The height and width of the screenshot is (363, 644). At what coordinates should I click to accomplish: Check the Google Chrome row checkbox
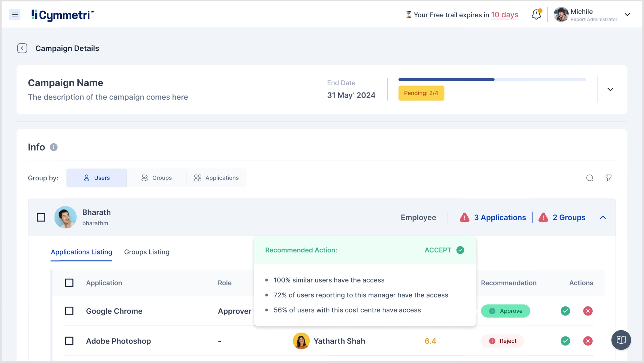tap(69, 311)
